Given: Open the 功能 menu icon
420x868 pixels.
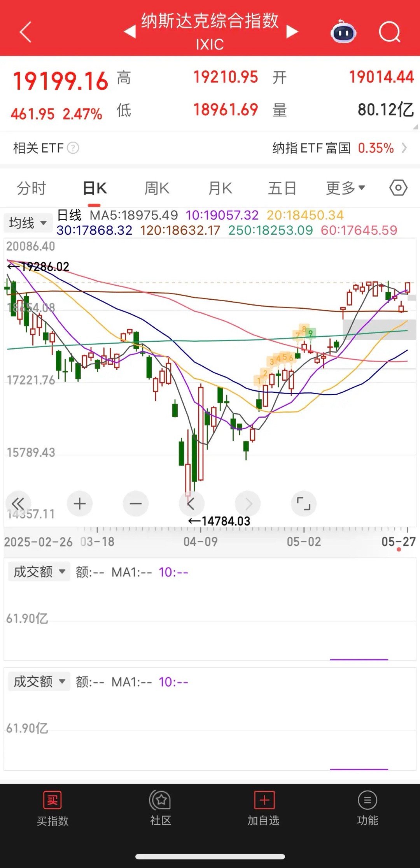Looking at the screenshot, I should (x=367, y=800).
